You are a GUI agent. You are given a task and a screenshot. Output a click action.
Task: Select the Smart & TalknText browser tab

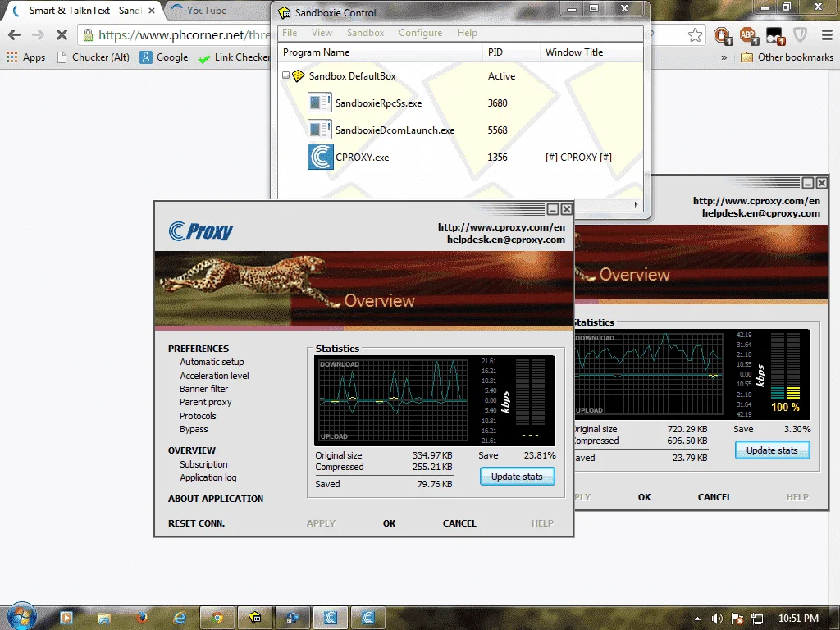coord(84,10)
